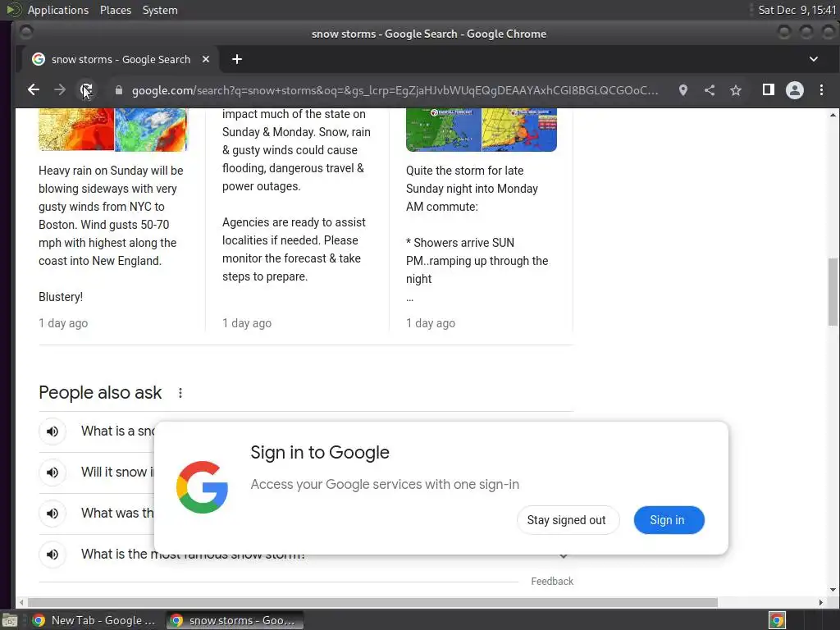Image resolution: width=840 pixels, height=630 pixels.
Task: Click the Feedback link
Action: tap(552, 582)
